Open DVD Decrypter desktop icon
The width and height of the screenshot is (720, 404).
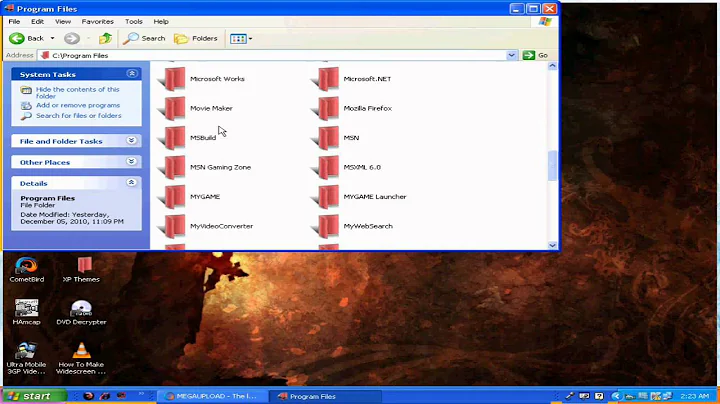(x=81, y=312)
